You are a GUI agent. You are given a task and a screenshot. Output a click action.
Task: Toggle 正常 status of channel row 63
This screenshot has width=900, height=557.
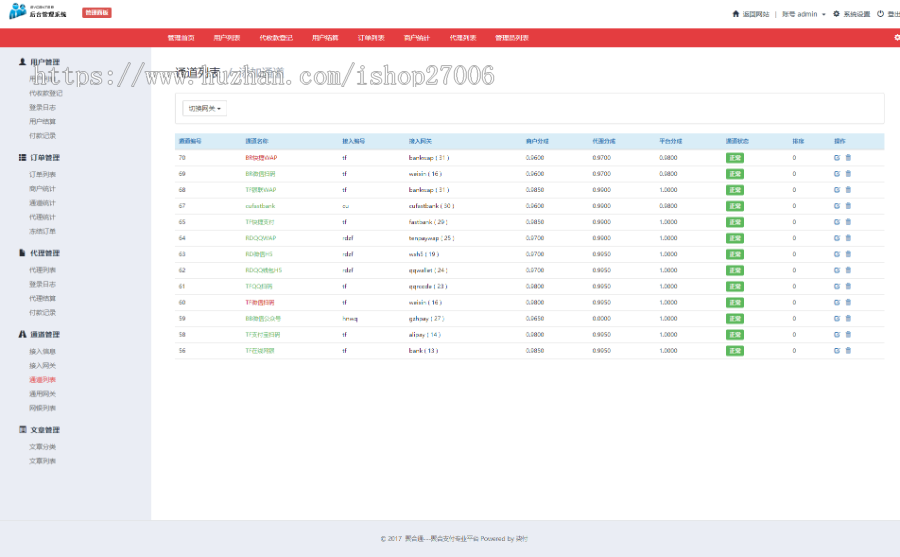tap(735, 254)
